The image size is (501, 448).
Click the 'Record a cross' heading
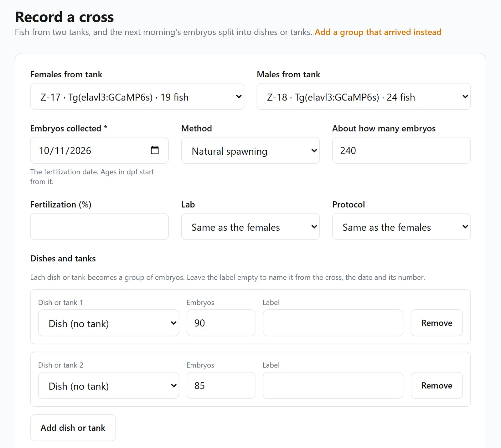tap(65, 17)
